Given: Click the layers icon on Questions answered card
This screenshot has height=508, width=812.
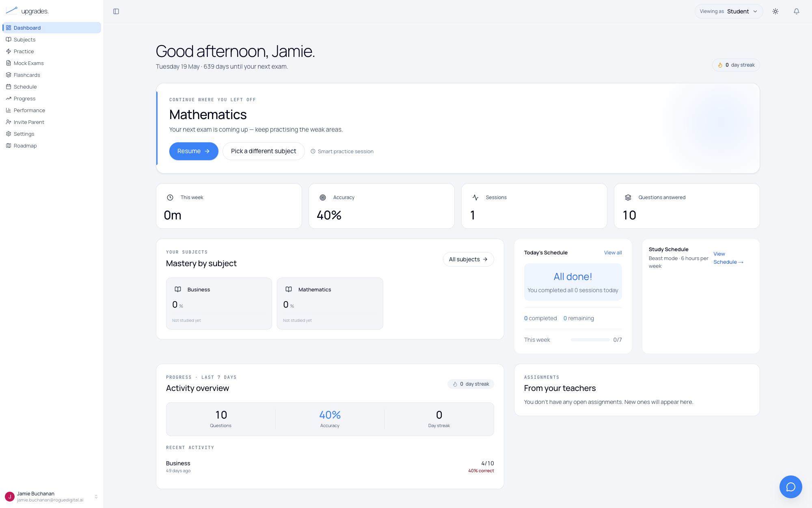Looking at the screenshot, I should pos(628,198).
